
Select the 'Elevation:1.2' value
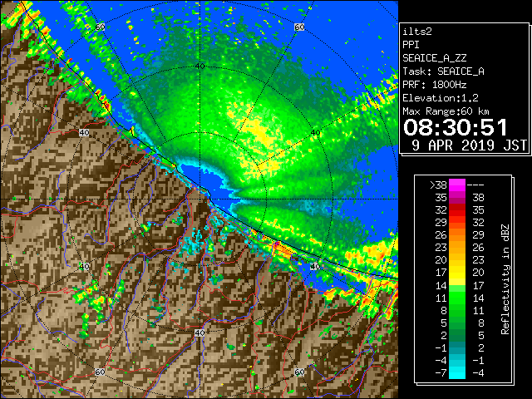click(441, 98)
